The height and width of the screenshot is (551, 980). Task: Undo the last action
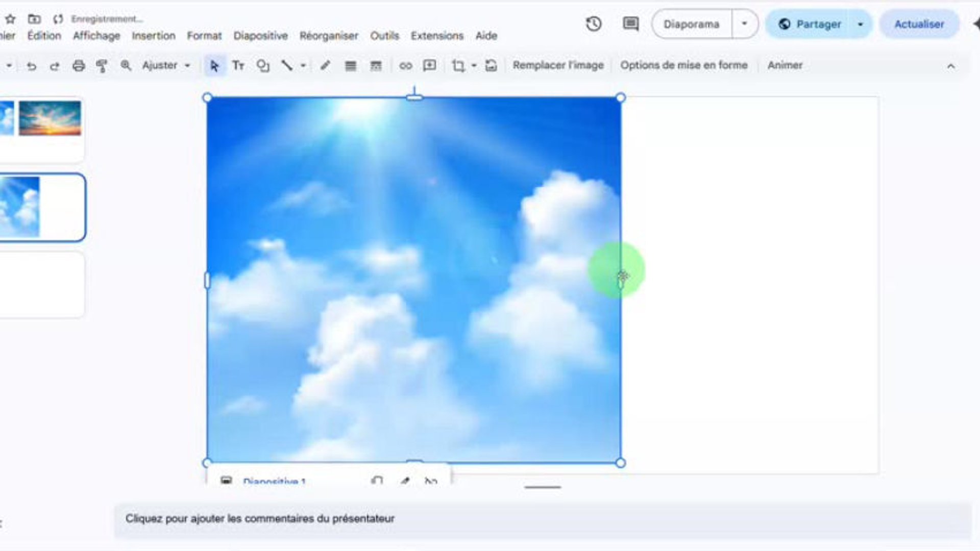pyautogui.click(x=31, y=66)
